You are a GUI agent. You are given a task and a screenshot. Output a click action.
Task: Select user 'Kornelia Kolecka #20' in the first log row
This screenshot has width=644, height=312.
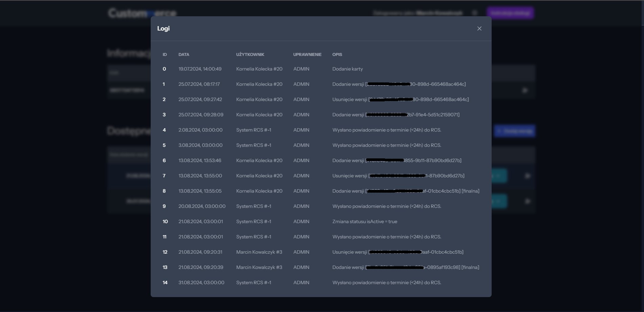[259, 69]
